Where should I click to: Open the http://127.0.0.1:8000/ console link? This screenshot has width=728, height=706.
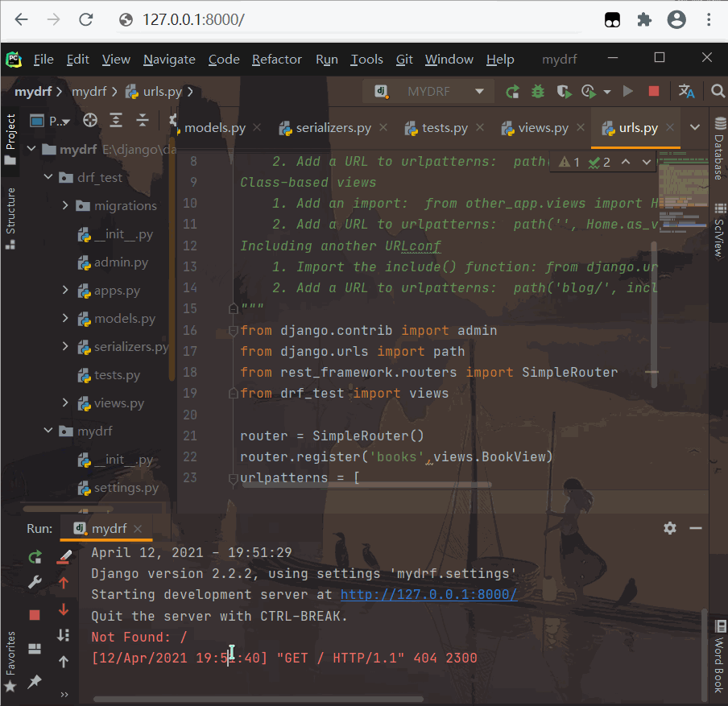tap(428, 595)
